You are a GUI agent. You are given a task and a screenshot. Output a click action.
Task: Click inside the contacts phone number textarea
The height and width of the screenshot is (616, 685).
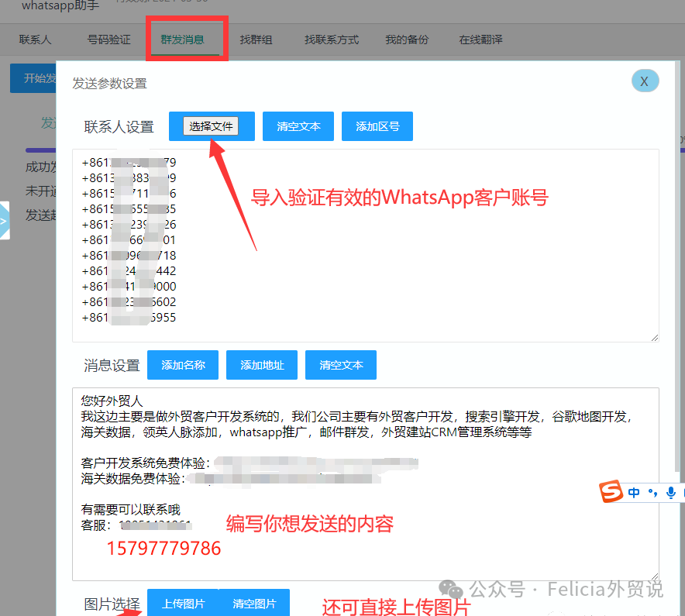365,246
